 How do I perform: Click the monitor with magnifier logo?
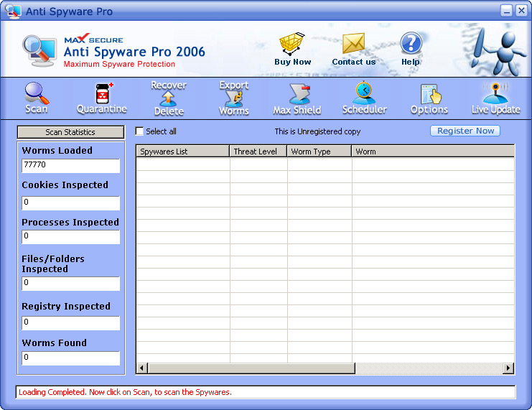(39, 51)
